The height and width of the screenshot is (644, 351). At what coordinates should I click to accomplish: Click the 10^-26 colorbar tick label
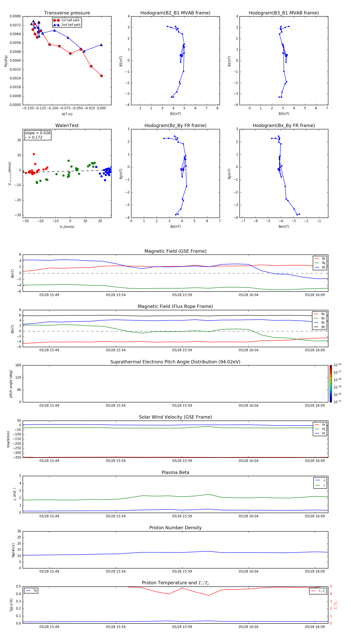[x=337, y=365]
